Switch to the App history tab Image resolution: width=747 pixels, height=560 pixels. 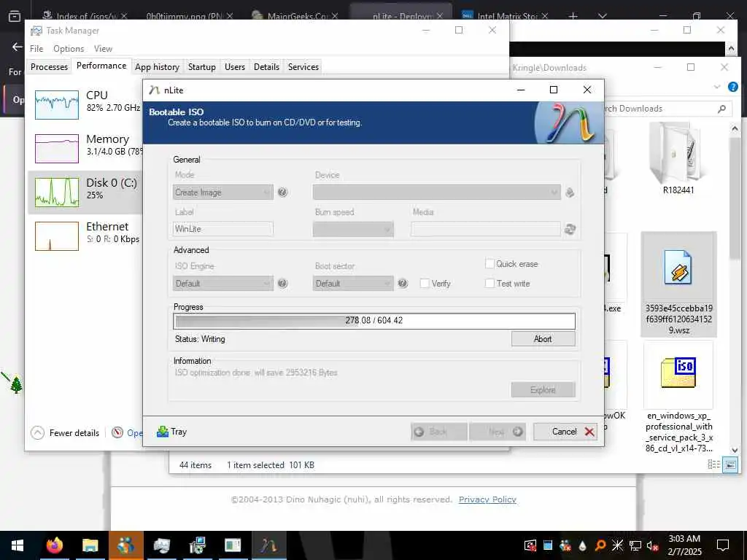coord(158,66)
